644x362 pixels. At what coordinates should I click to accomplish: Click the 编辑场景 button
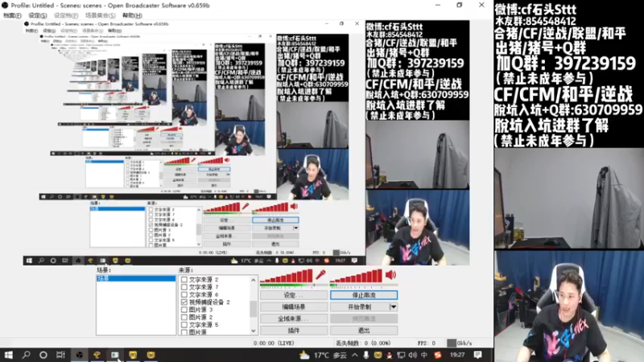(294, 306)
